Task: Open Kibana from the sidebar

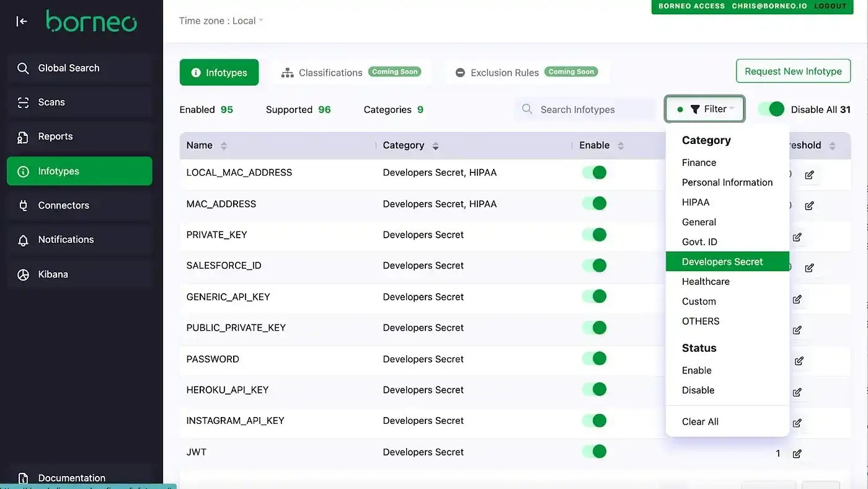Action: coord(79,274)
